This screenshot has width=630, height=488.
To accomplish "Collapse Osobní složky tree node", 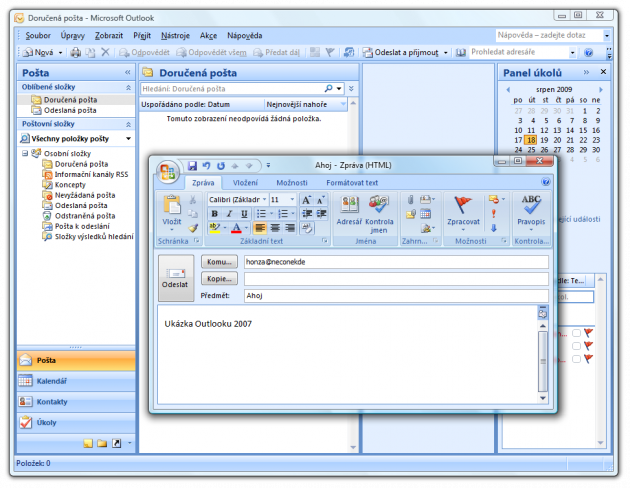I will point(25,153).
